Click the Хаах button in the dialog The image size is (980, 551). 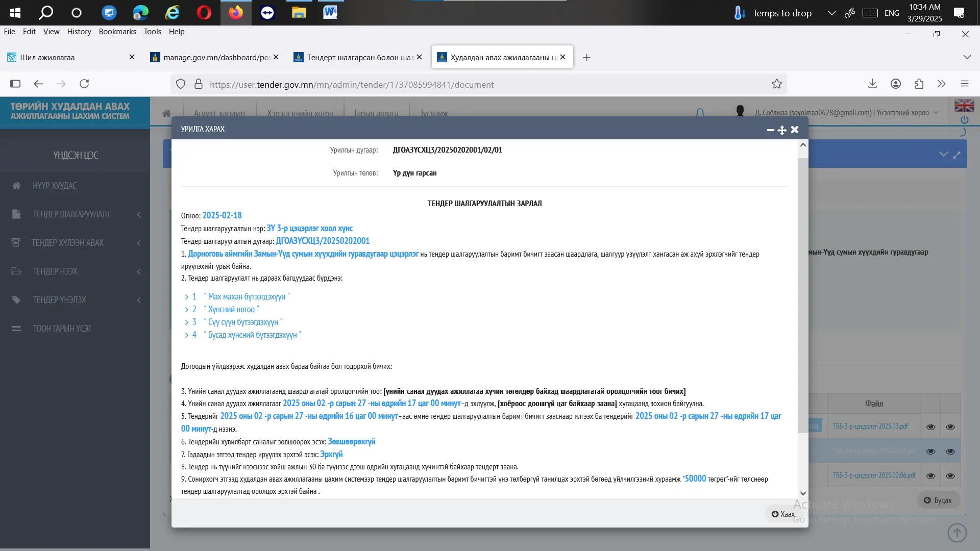pos(783,514)
